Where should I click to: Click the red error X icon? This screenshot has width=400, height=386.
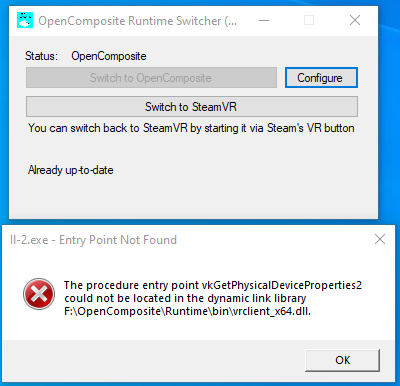tap(39, 294)
